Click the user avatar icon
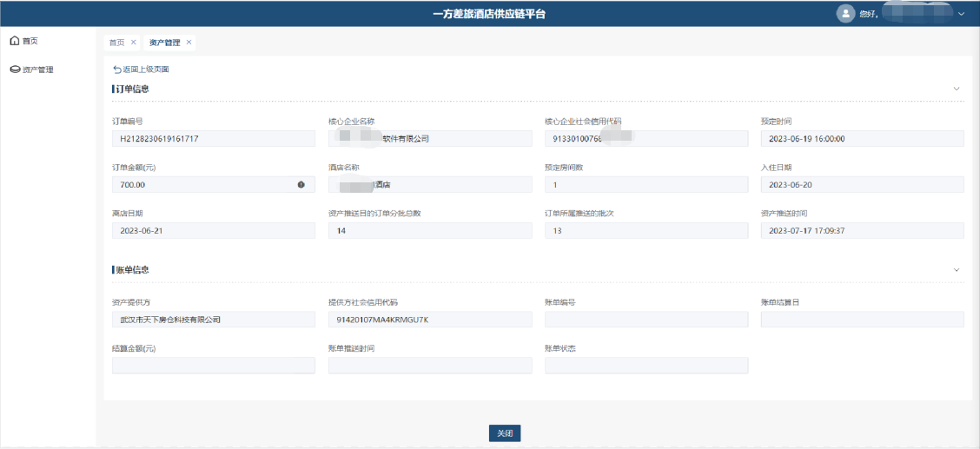 (x=845, y=13)
